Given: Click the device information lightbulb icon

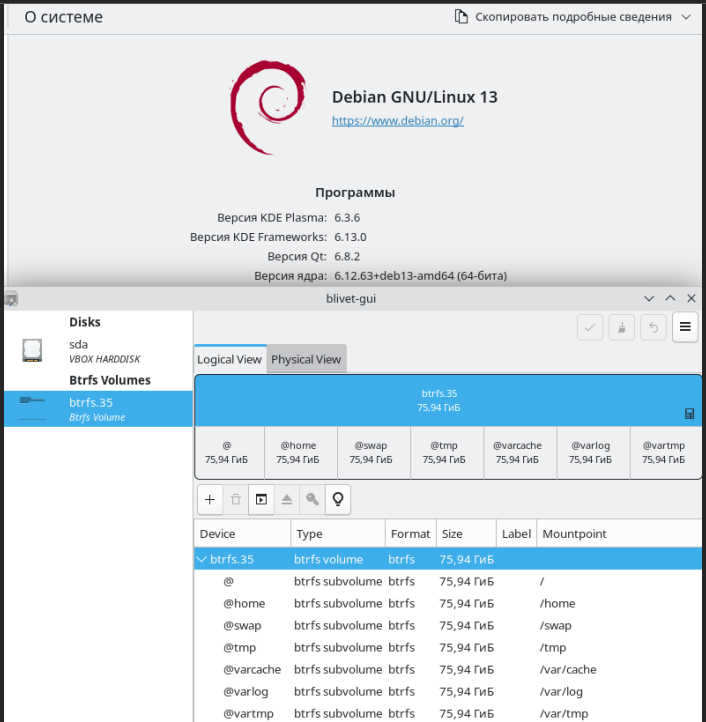Looking at the screenshot, I should pyautogui.click(x=338, y=499).
